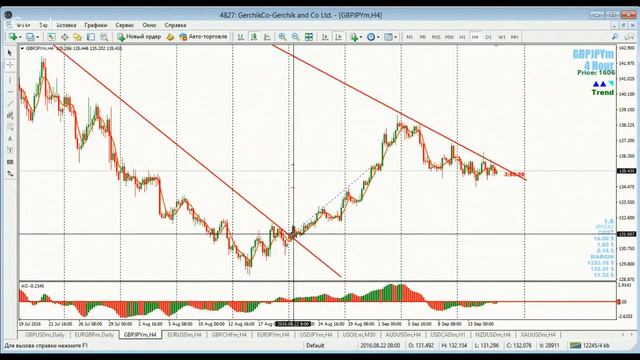Open the chat bubbles icon

pos(629,37)
